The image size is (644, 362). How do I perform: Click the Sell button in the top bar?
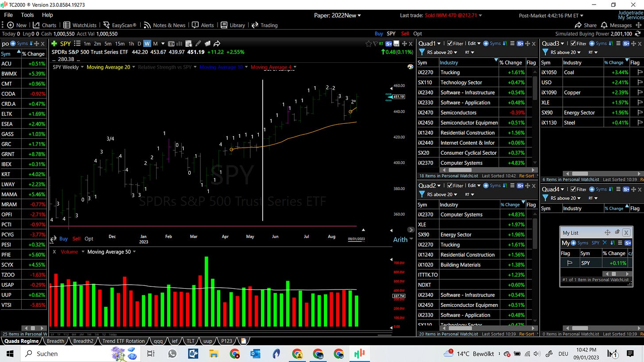(x=405, y=33)
